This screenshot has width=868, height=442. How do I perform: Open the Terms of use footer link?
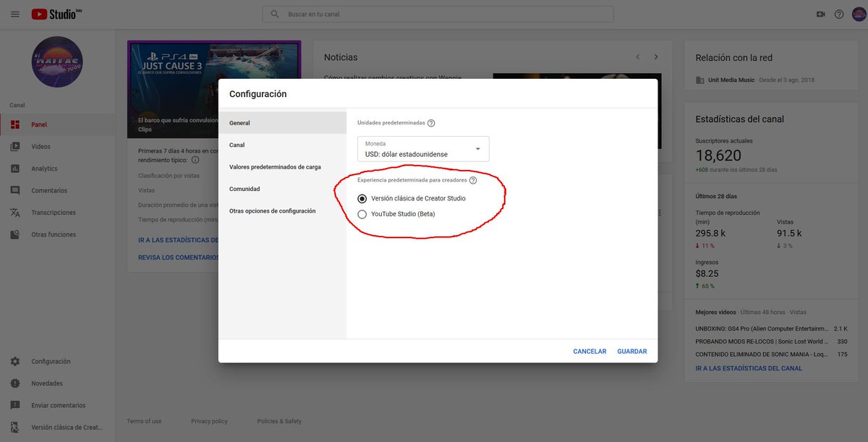click(144, 421)
